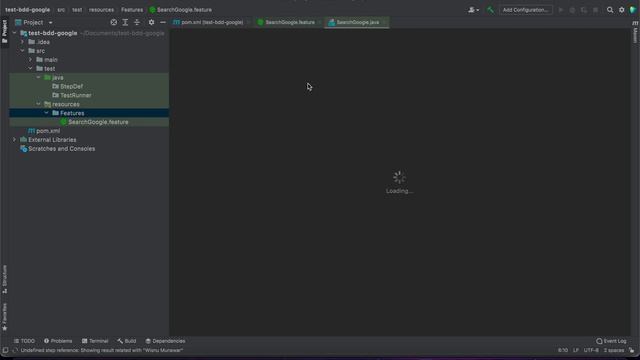Click Collapse All icon in Project panel
The image size is (640, 360).
137,22
